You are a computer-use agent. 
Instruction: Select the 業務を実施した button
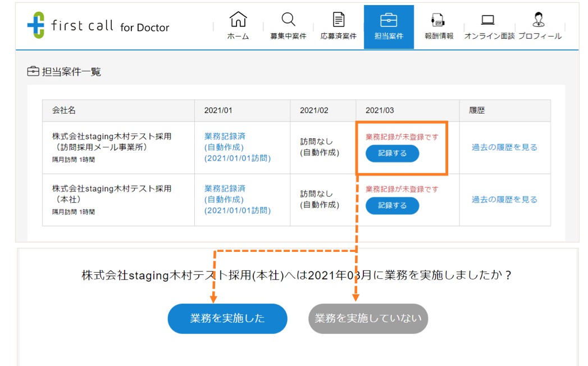pos(227,318)
